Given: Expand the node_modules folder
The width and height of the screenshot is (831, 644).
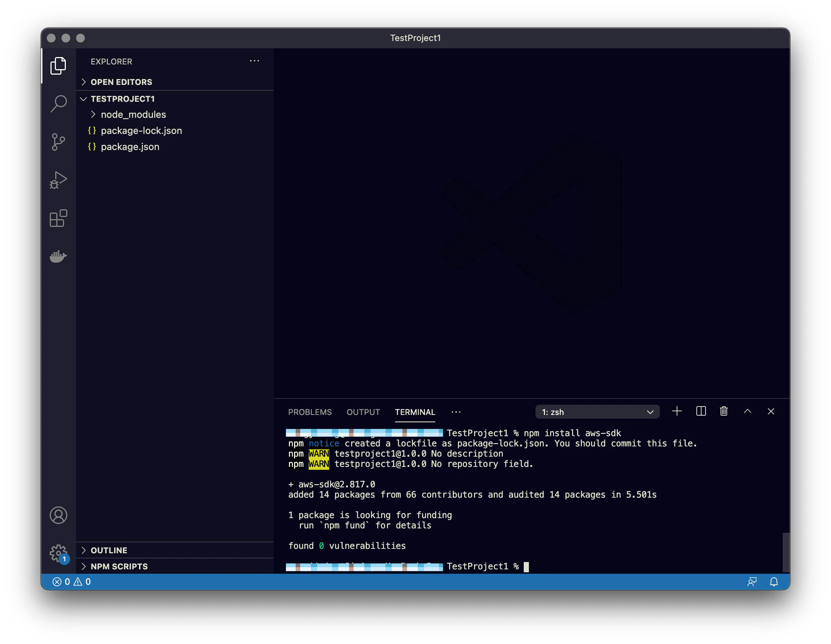Looking at the screenshot, I should coord(175,115).
